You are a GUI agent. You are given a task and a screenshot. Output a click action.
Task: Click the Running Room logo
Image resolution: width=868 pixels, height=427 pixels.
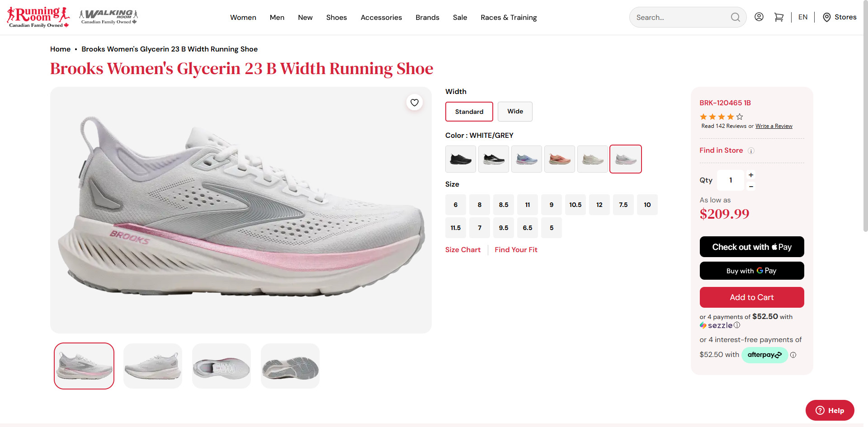tap(38, 17)
